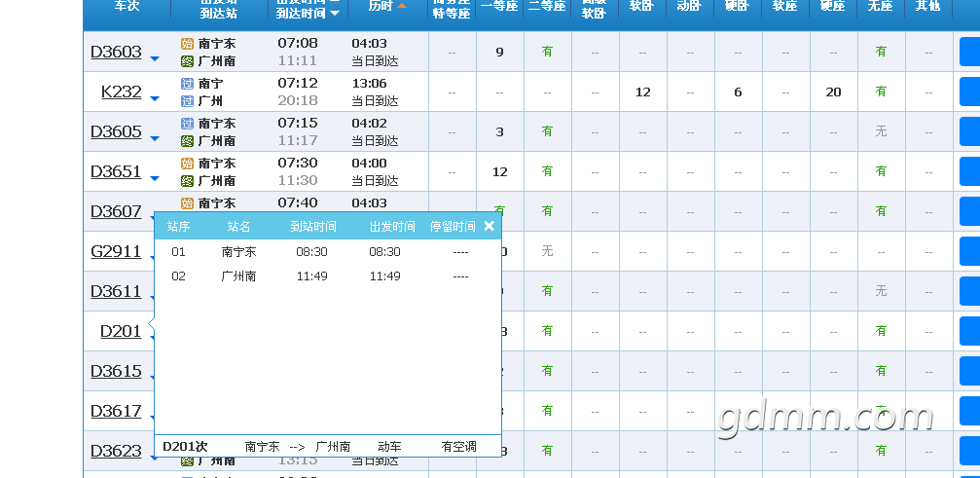The image size is (980, 478).
Task: Click terminal icon beside D3605 广州南
Action: point(187,141)
